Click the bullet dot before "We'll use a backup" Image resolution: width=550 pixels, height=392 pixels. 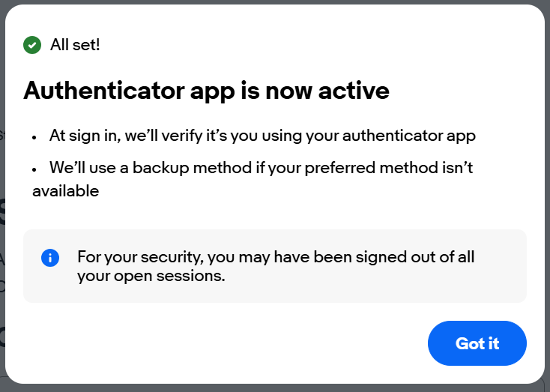[34, 169]
